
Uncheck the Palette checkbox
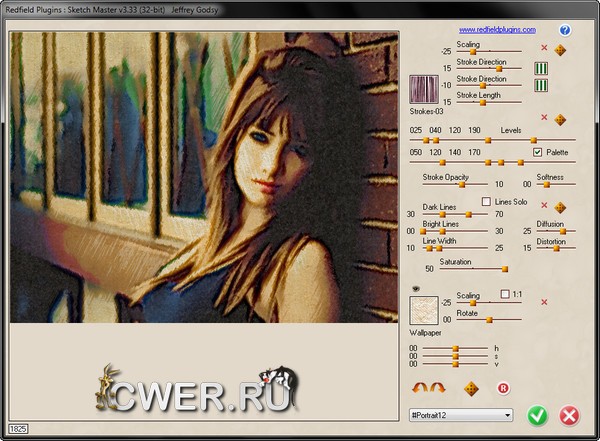pos(537,152)
